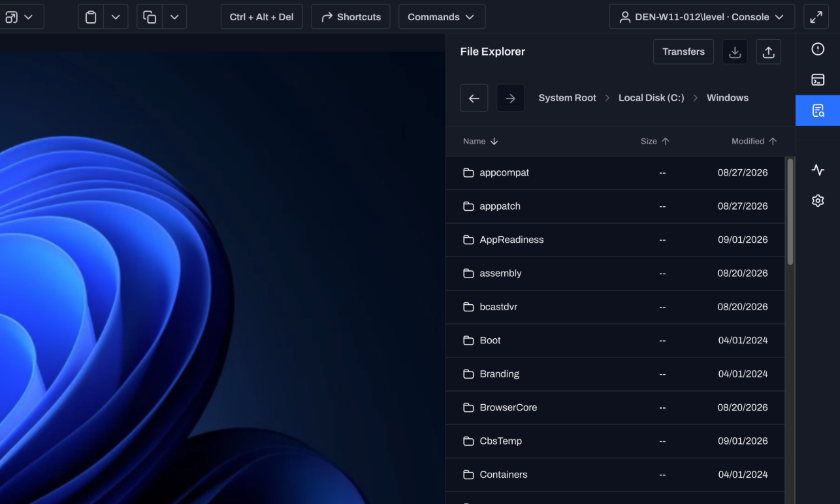Image resolution: width=840 pixels, height=504 pixels.
Task: Click the folder icon beside bcastdvr
Action: tap(468, 307)
